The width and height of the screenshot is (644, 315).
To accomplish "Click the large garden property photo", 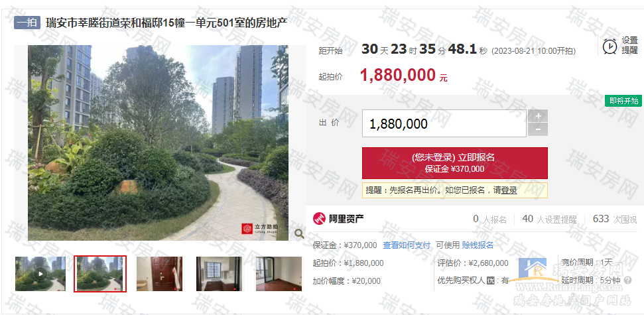I will point(158,143).
